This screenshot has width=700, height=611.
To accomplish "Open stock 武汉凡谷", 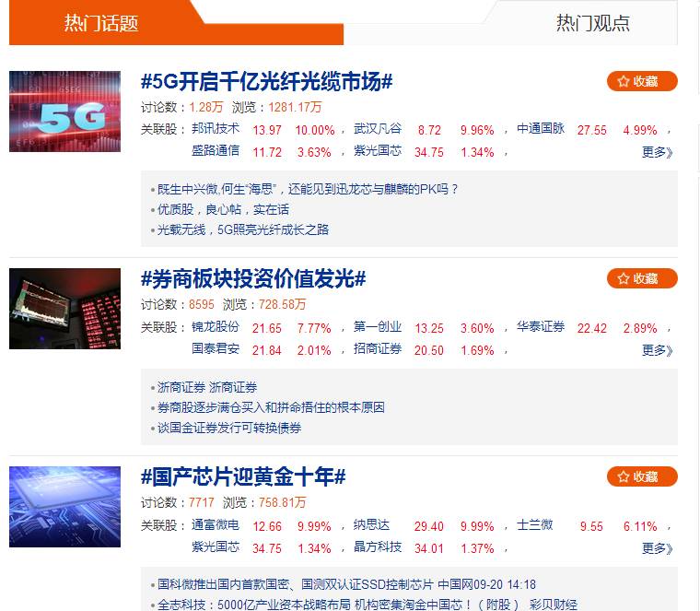I will pos(378,129).
